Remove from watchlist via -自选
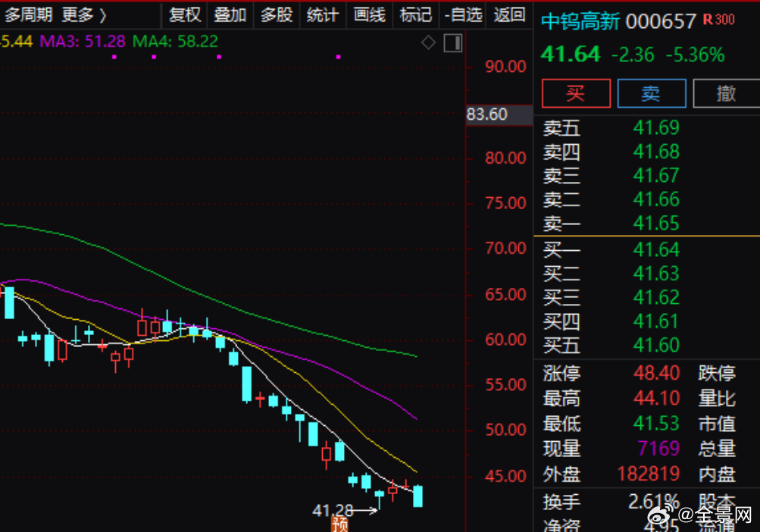This screenshot has height=532, width=760. click(x=463, y=15)
